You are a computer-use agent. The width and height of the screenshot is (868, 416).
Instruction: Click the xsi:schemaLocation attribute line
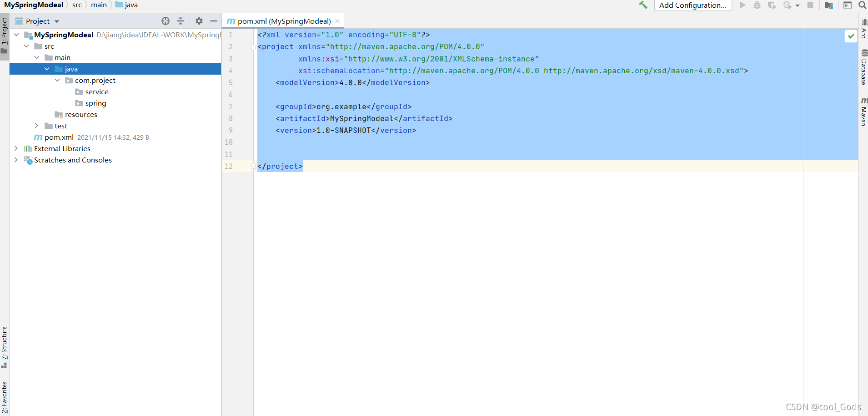pyautogui.click(x=523, y=71)
